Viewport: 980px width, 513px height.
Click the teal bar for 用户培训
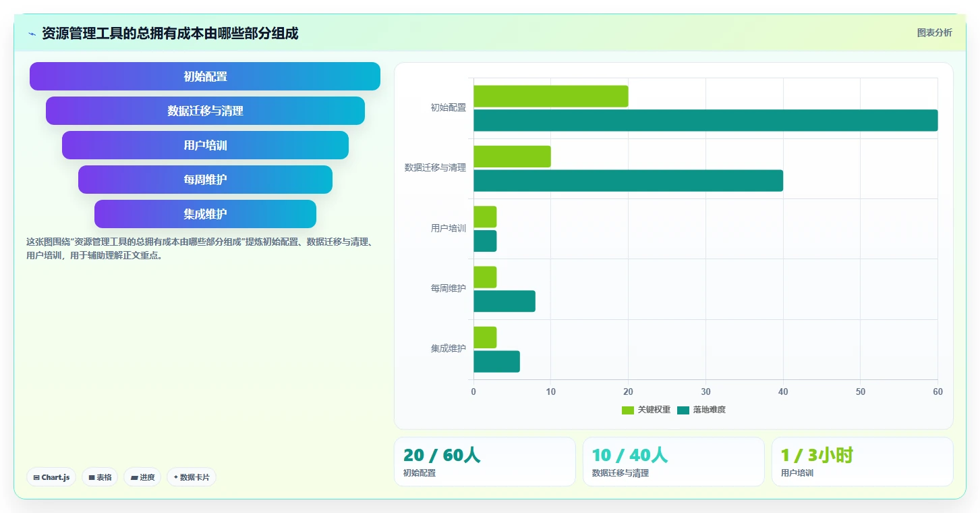click(485, 241)
